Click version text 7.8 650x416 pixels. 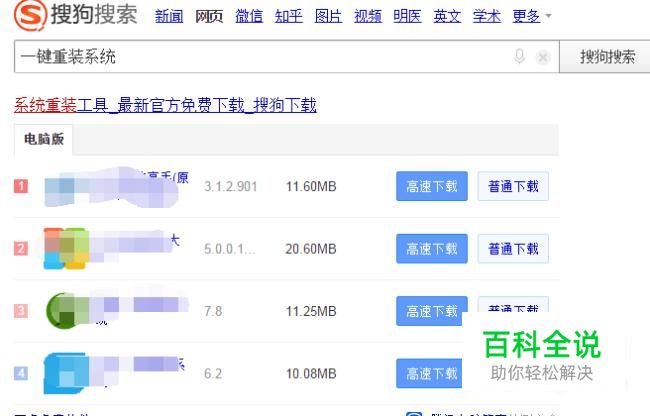213,311
